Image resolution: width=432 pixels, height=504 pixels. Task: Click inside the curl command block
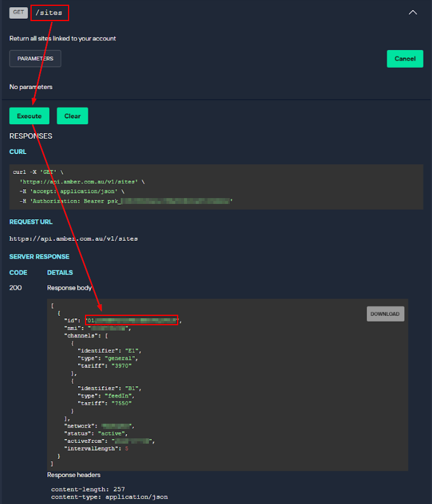217,186
